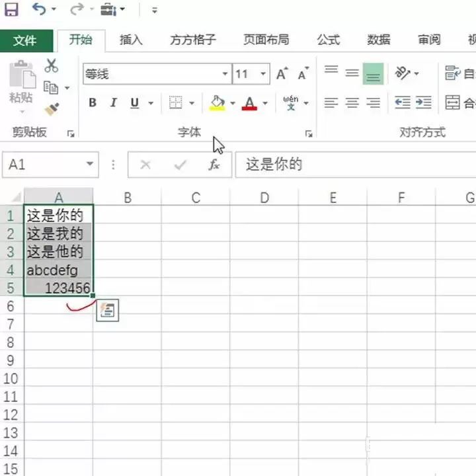Click the Undo arrow icon
476x476 pixels.
tap(39, 10)
